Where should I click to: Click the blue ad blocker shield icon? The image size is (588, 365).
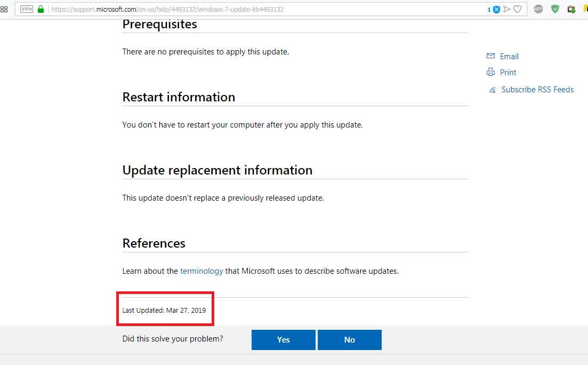tap(496, 9)
